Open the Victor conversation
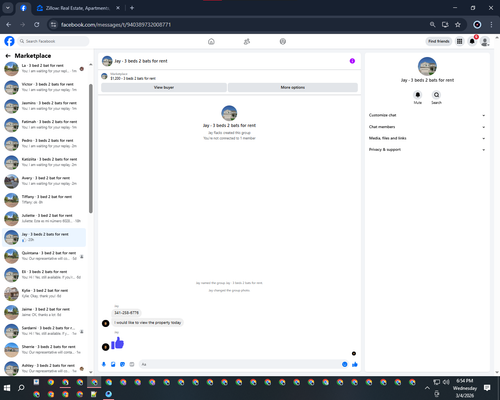500x400 pixels. [44, 87]
